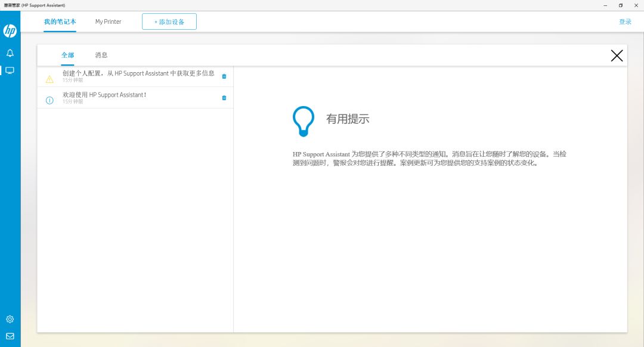Click the HP logo in sidebar

pyautogui.click(x=10, y=31)
